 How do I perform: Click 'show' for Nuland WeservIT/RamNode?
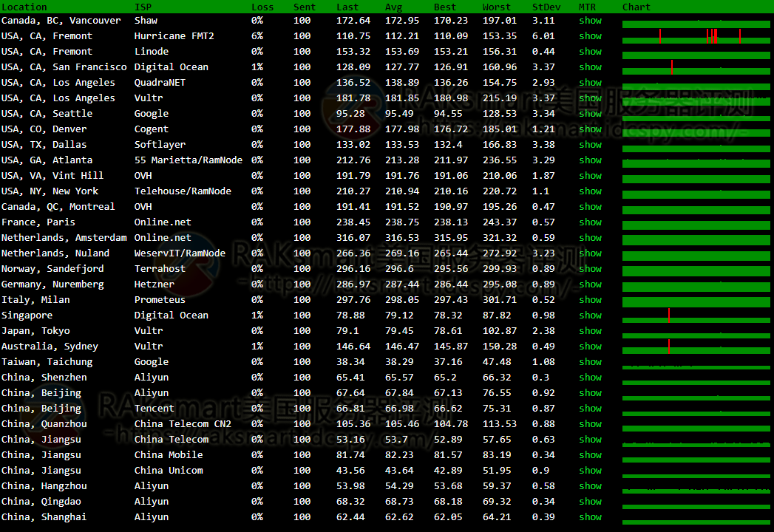click(x=590, y=253)
